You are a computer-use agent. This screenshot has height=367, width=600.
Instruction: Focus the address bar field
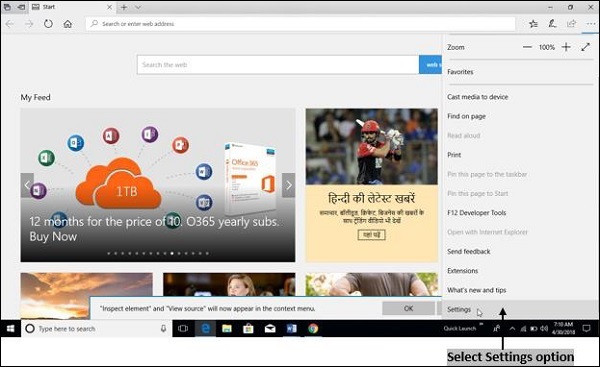pyautogui.click(x=300, y=24)
